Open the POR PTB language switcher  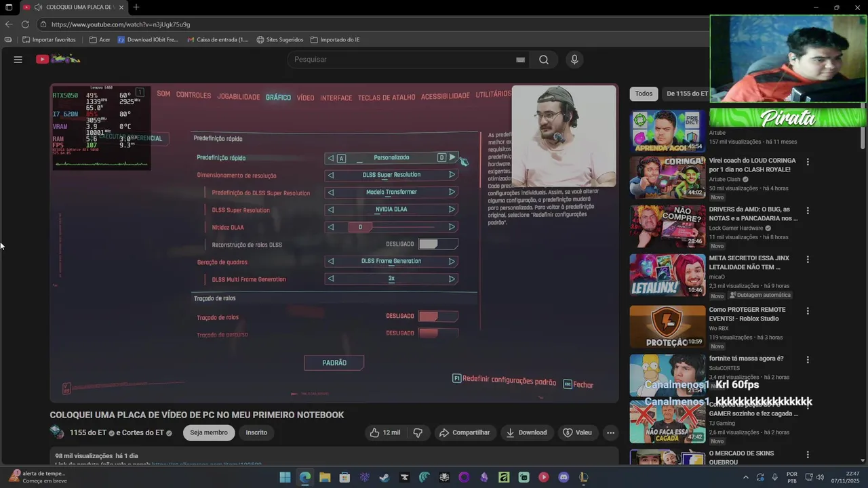click(792, 477)
